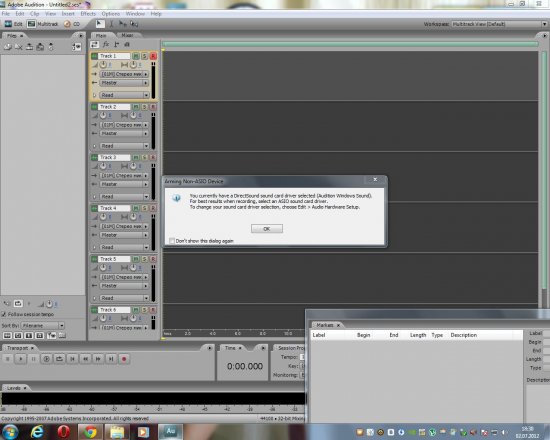Expand the Sort By Filename dropdown
550x440 pixels.
tap(42, 325)
